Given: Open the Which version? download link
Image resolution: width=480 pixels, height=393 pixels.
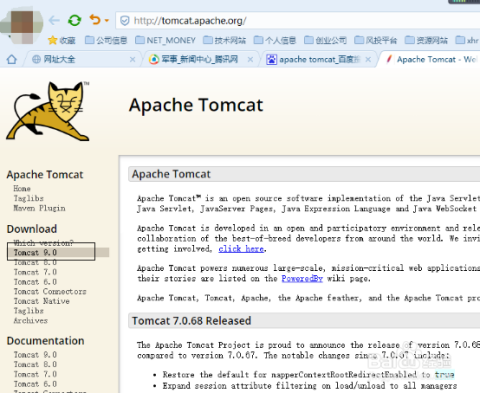Looking at the screenshot, I should pyautogui.click(x=43, y=243).
